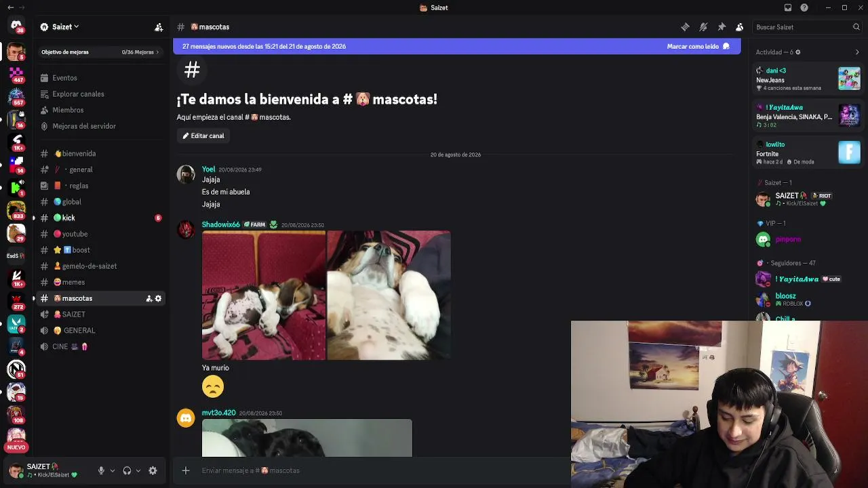
Task: Click the NUEVO unread mentions button
Action: click(x=16, y=447)
